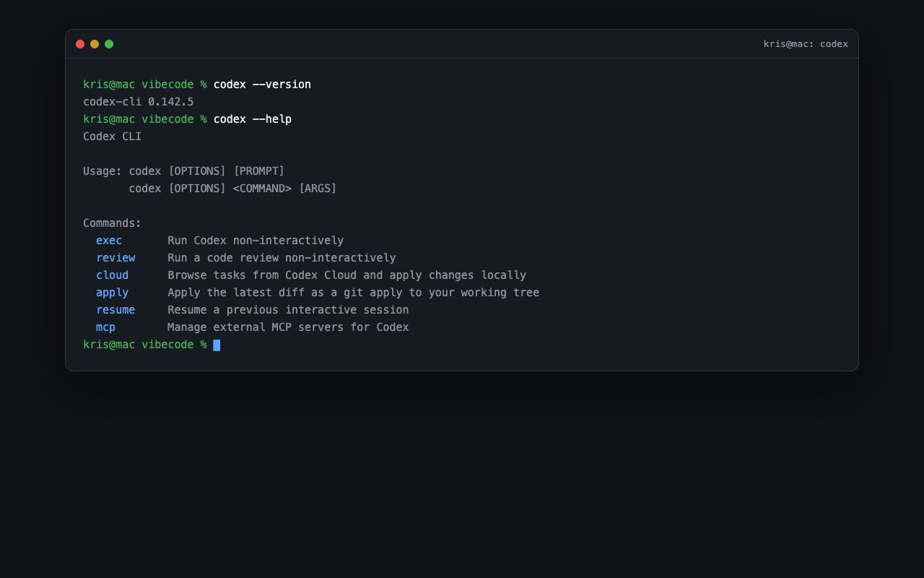Click the 'codex-cli 0.142.5' version output

[x=139, y=102]
